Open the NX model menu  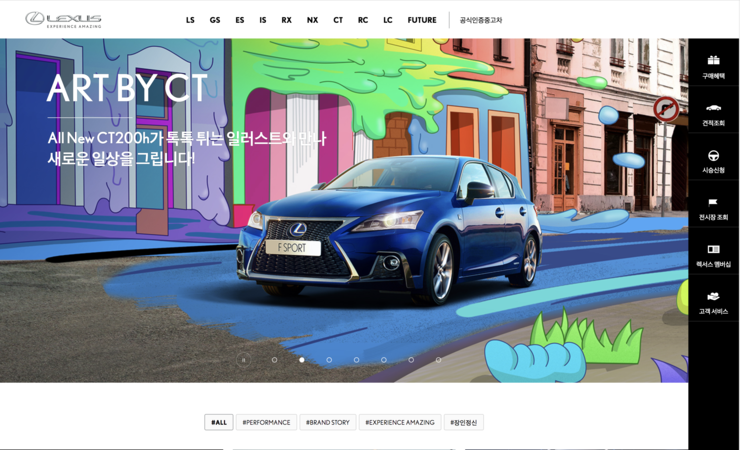(x=312, y=20)
